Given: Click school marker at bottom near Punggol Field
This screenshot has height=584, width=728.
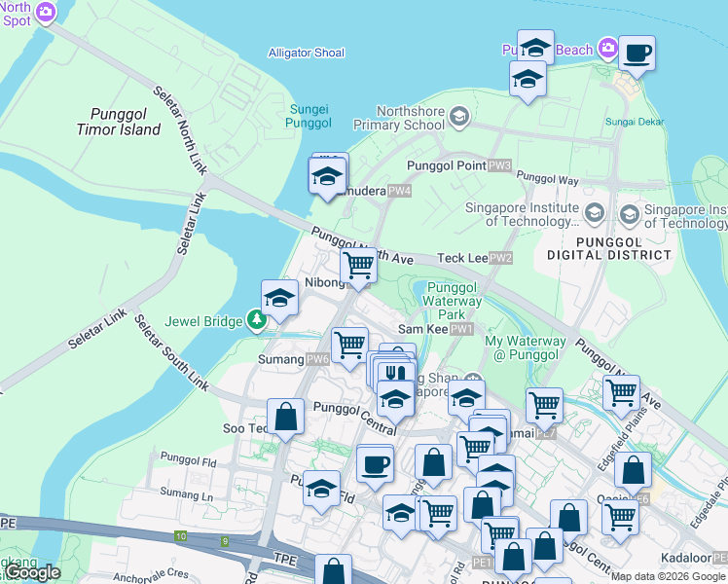Looking at the screenshot, I should [401, 515].
